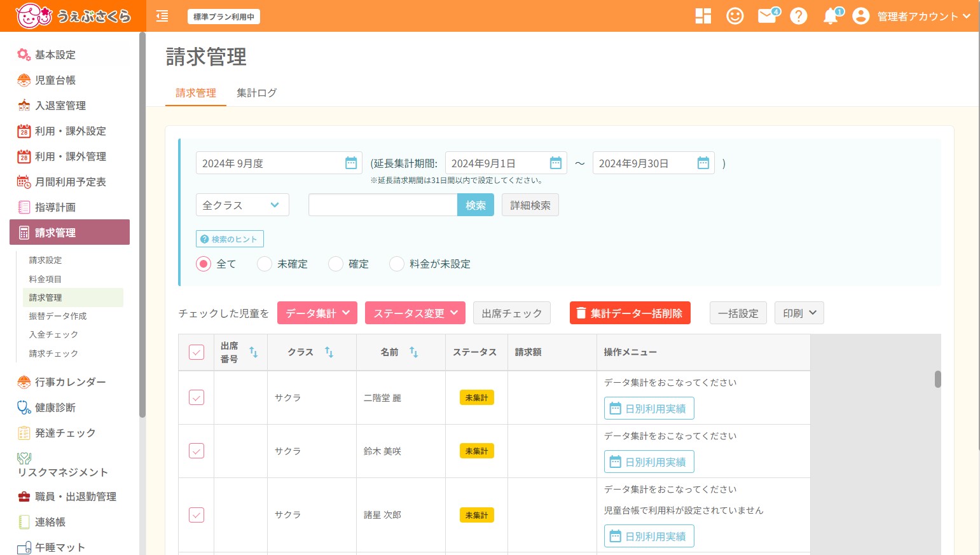Click the admin account avatar icon
Viewport: 980px width, 555px height.
click(x=860, y=16)
